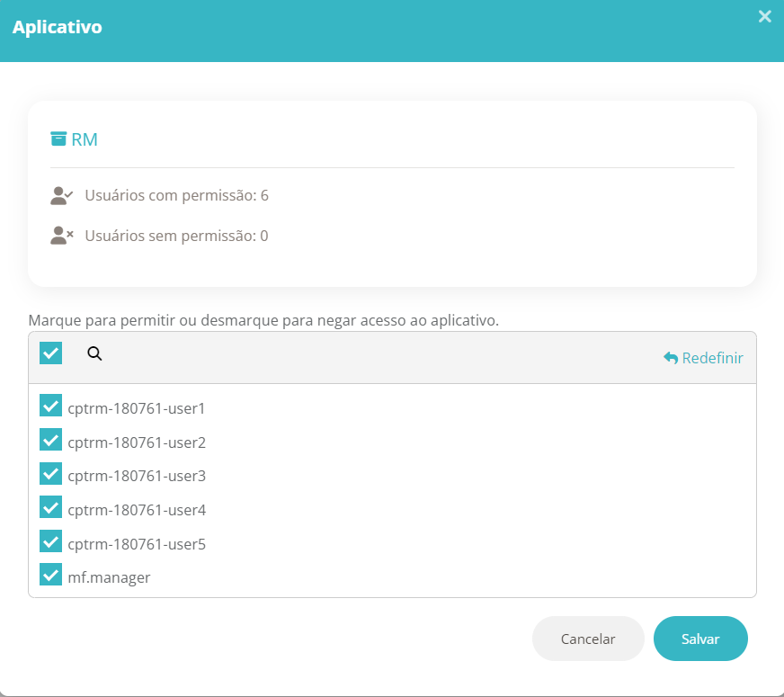Click the RM application name label
Viewport: 784px width, 697px height.
coord(85,139)
